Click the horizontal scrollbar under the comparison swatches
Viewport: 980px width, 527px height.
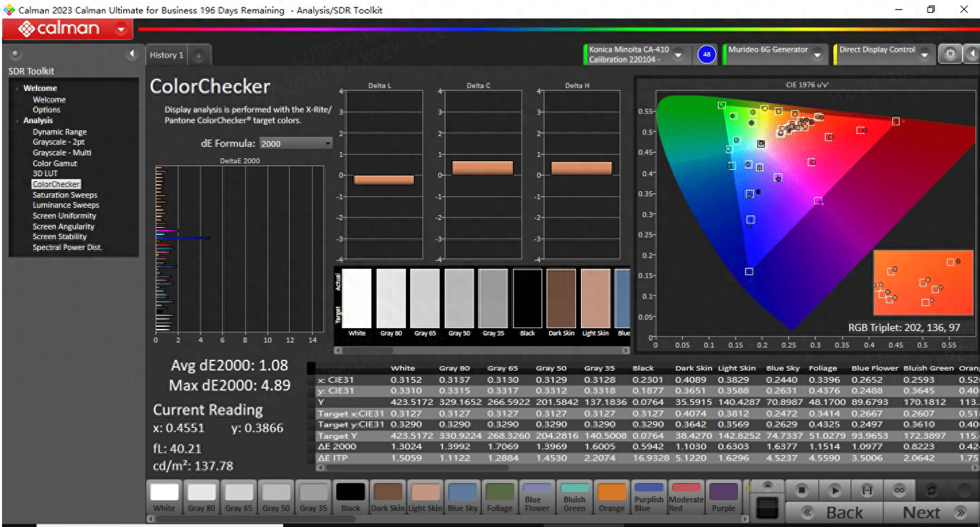482,350
